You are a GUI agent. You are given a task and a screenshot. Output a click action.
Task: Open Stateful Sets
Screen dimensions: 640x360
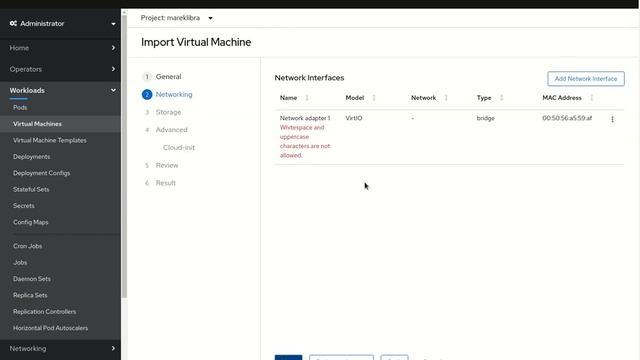coord(31,189)
